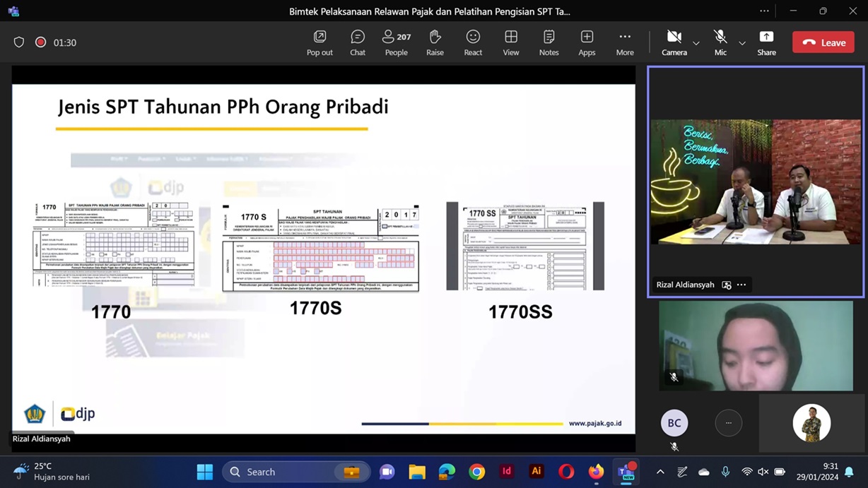The height and width of the screenshot is (488, 868).
Task: Expand microphone options dropdown arrow
Action: point(742,43)
